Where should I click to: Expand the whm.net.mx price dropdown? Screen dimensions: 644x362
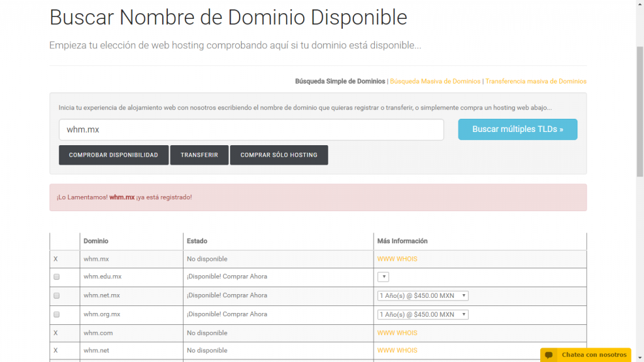[x=423, y=295]
